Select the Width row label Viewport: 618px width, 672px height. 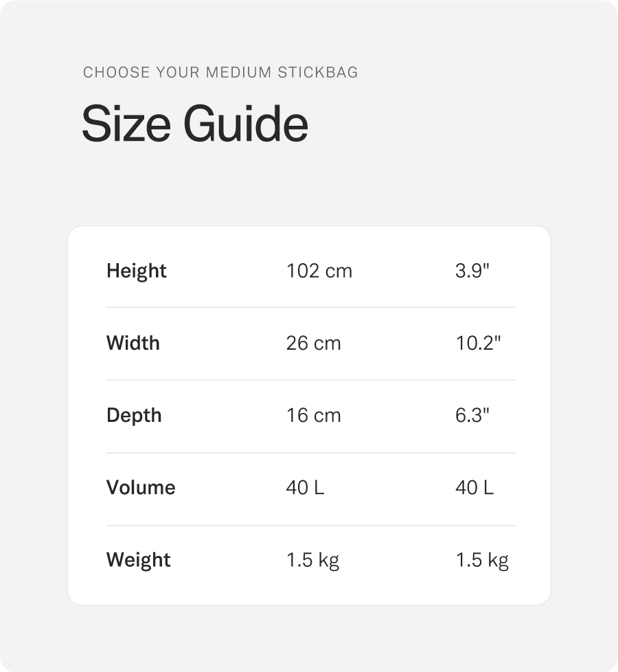click(133, 343)
